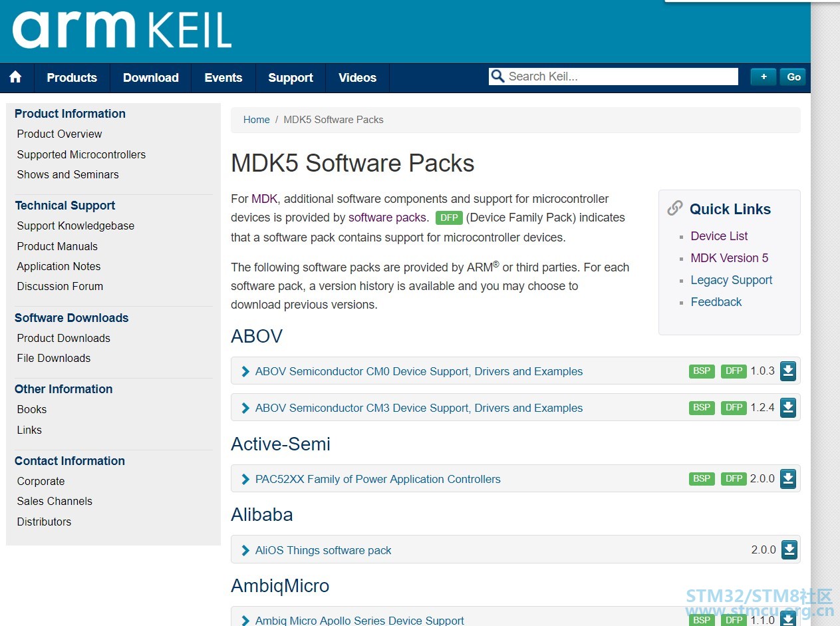
Task: Download ABOV CM0 Device Support pack
Action: click(x=788, y=371)
